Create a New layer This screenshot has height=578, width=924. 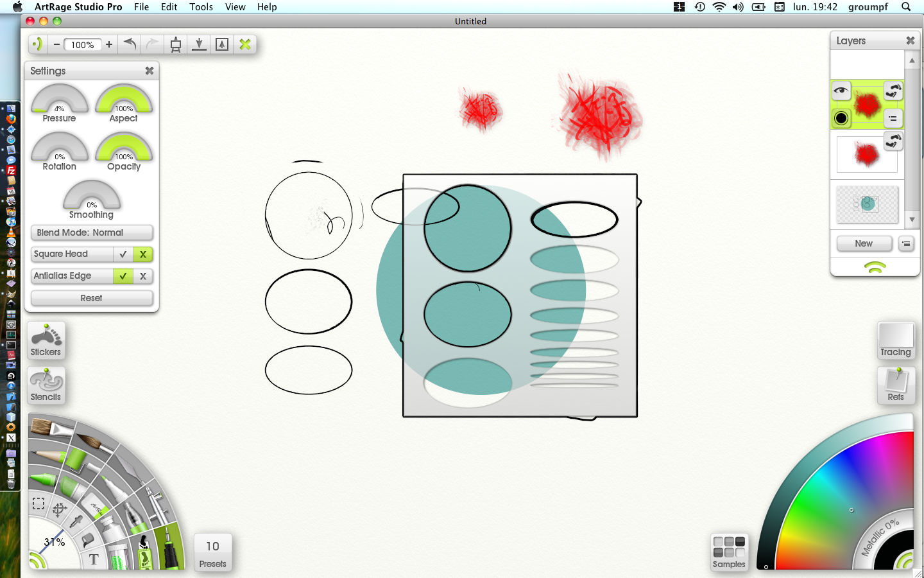tap(864, 244)
